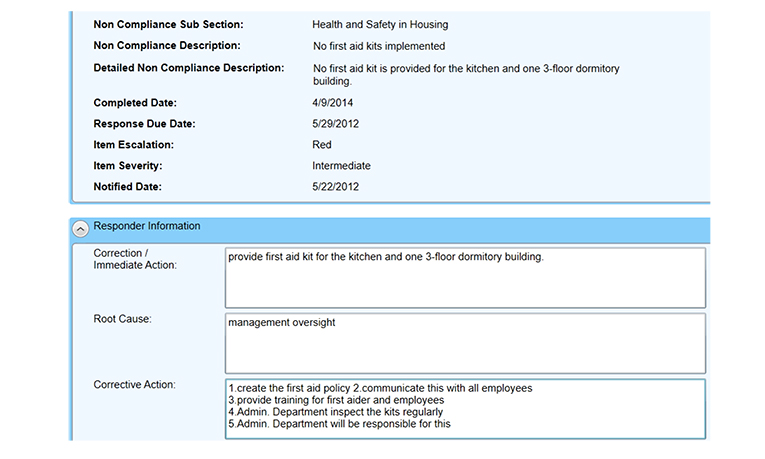Select the Completed Date value 4/9/2014

(x=333, y=103)
